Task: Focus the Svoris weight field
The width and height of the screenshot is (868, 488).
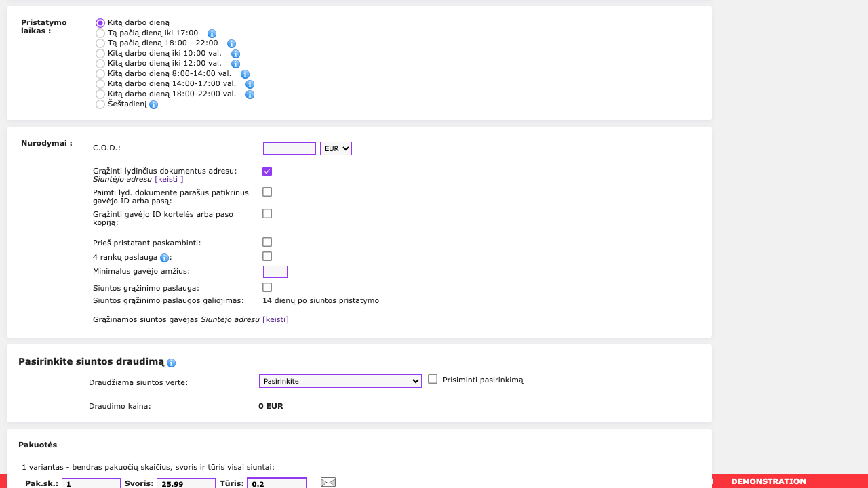Action: point(186,484)
